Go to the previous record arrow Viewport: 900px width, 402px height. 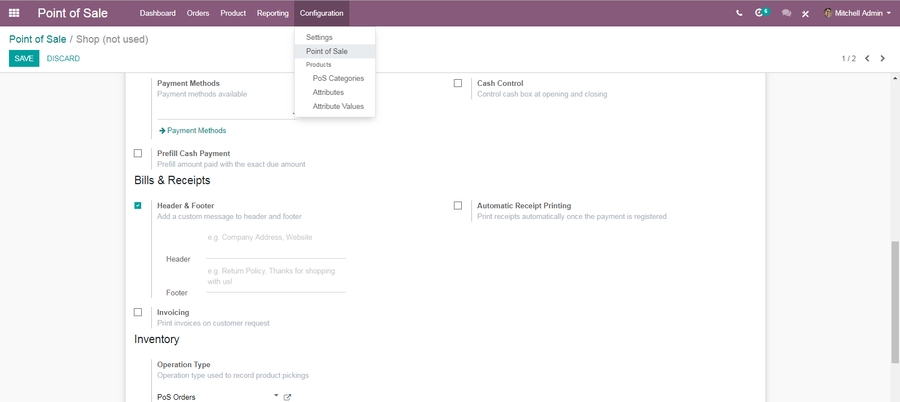coord(867,59)
